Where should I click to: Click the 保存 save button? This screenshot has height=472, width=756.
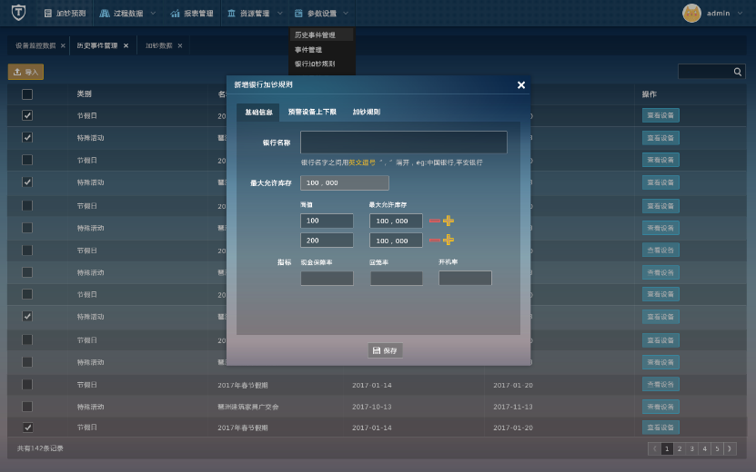click(x=385, y=351)
